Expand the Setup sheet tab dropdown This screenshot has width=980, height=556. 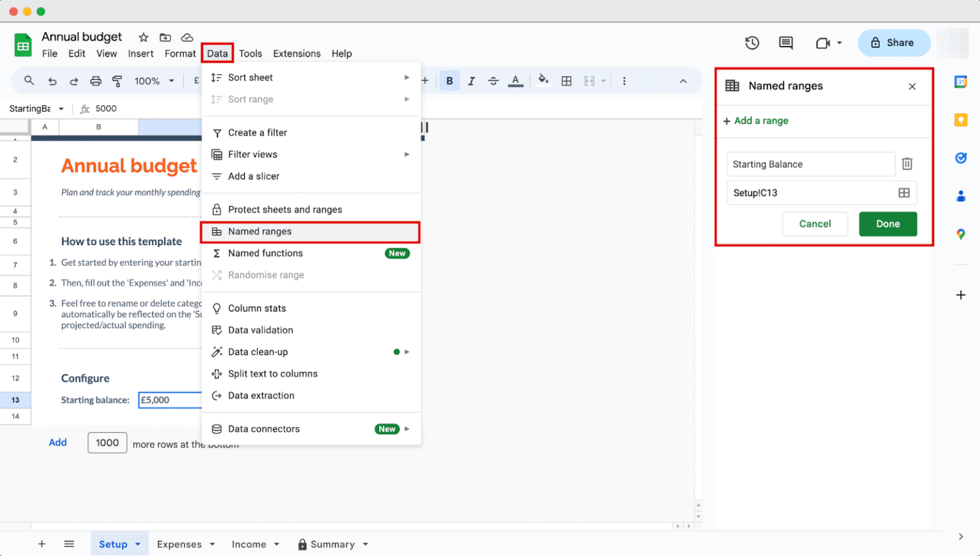click(137, 544)
